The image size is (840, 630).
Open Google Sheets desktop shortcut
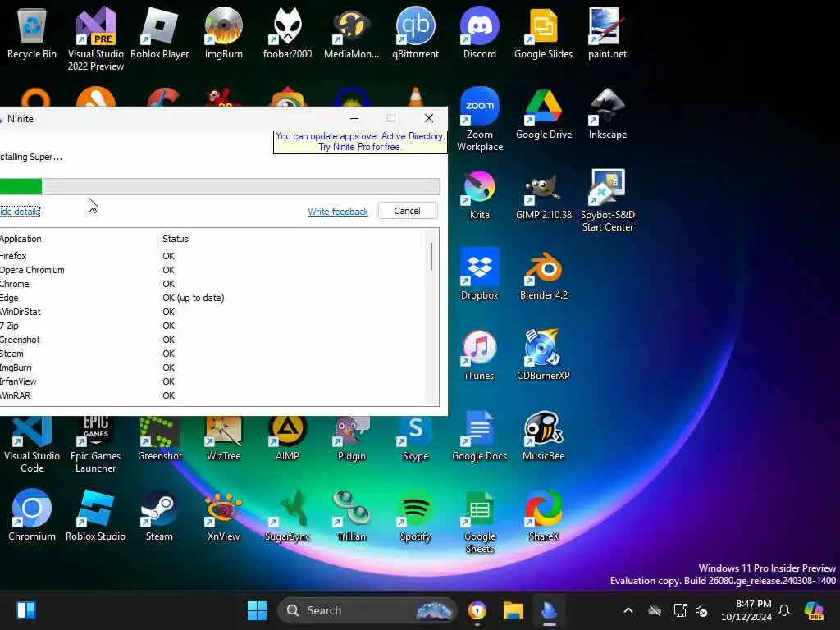[479, 521]
